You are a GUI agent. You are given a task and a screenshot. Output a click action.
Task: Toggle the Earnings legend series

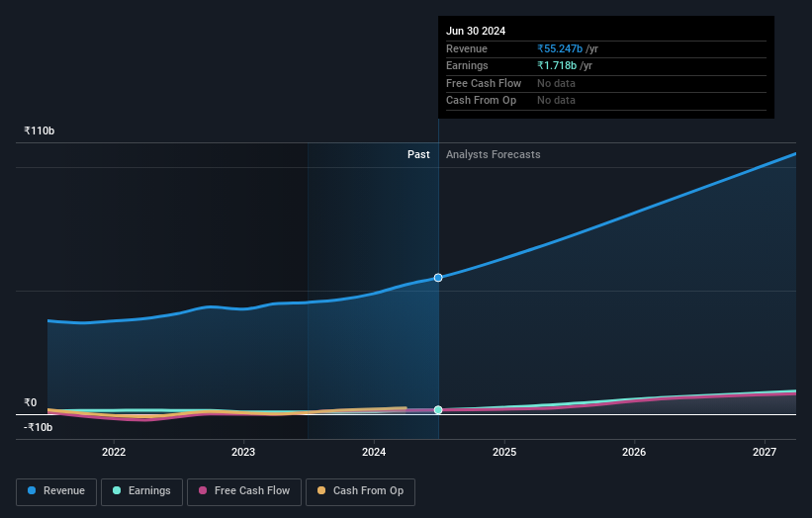click(141, 491)
